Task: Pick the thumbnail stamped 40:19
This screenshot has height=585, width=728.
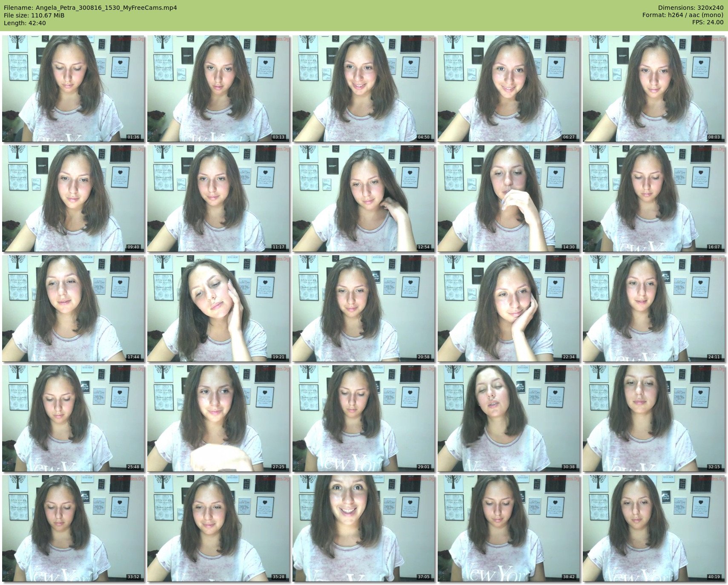Action: 654,528
